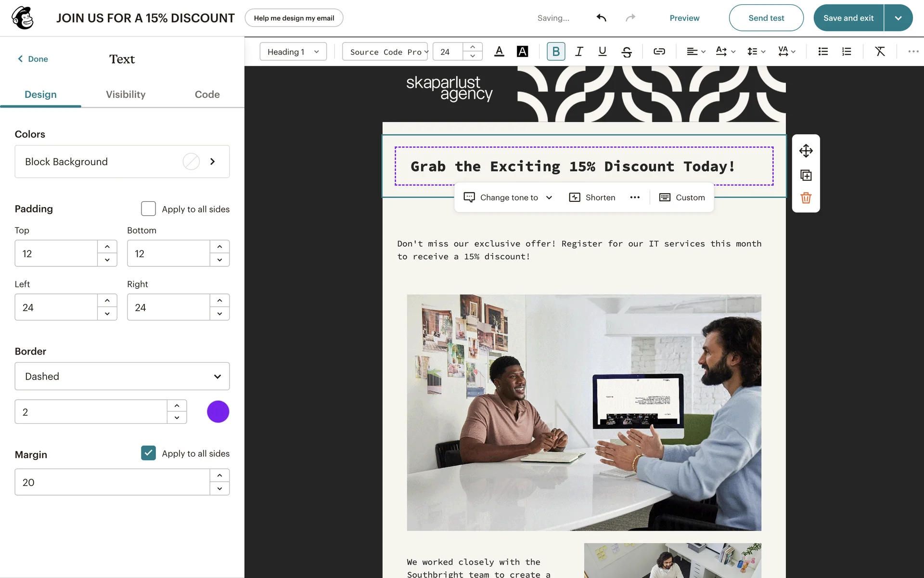Enable Padding apply to all sides
Image resolution: width=924 pixels, height=578 pixels.
click(148, 209)
